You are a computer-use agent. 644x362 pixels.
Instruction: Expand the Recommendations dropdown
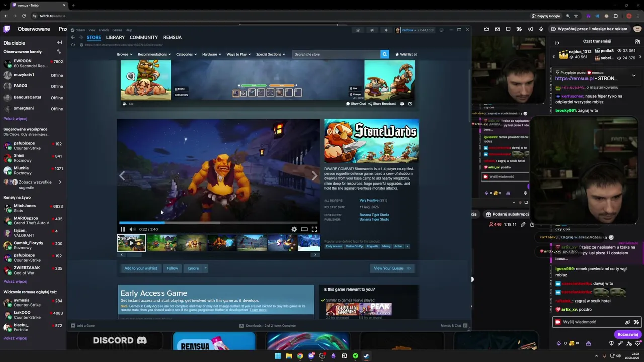(154, 54)
